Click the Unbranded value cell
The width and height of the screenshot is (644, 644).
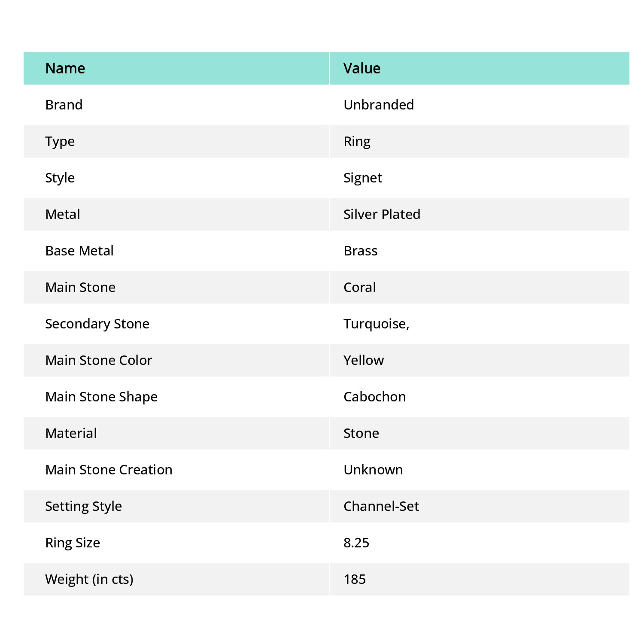pyautogui.click(x=379, y=105)
